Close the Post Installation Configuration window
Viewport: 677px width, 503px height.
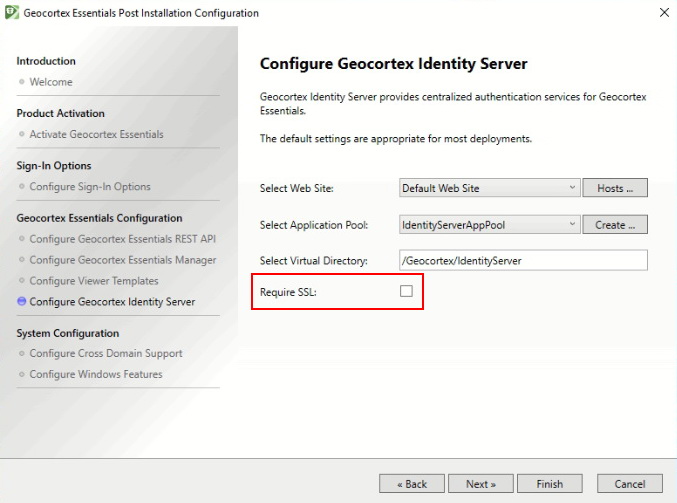[x=664, y=13]
